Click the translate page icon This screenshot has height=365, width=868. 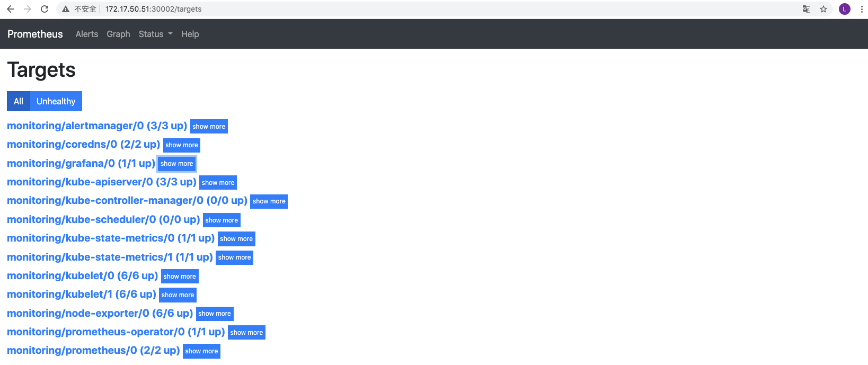[806, 9]
